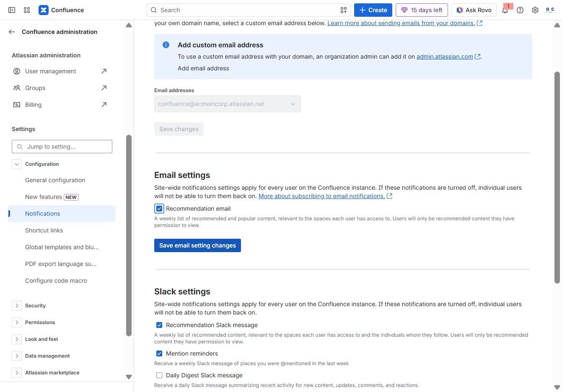Screen dimensions: 562x392
Task: Expand the Look and feel section
Action: point(17,339)
